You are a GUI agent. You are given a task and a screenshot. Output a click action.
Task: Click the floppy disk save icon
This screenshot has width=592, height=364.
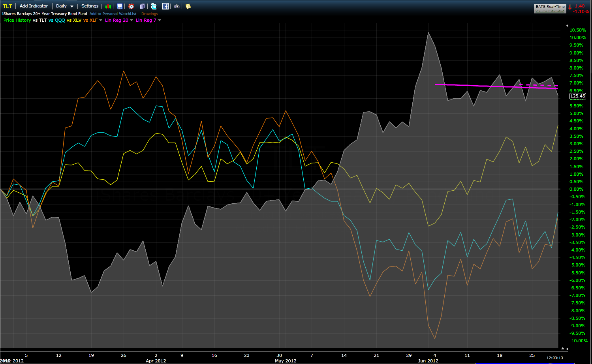[120, 6]
